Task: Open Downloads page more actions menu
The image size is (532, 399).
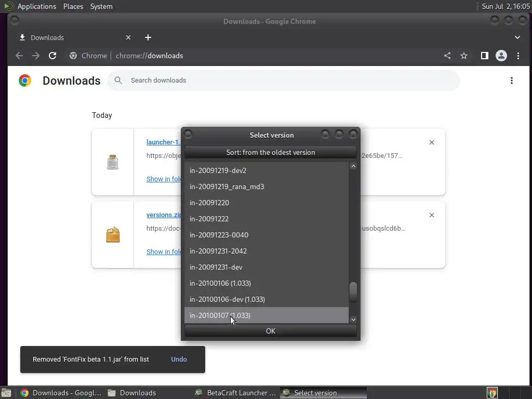Action: [512, 81]
